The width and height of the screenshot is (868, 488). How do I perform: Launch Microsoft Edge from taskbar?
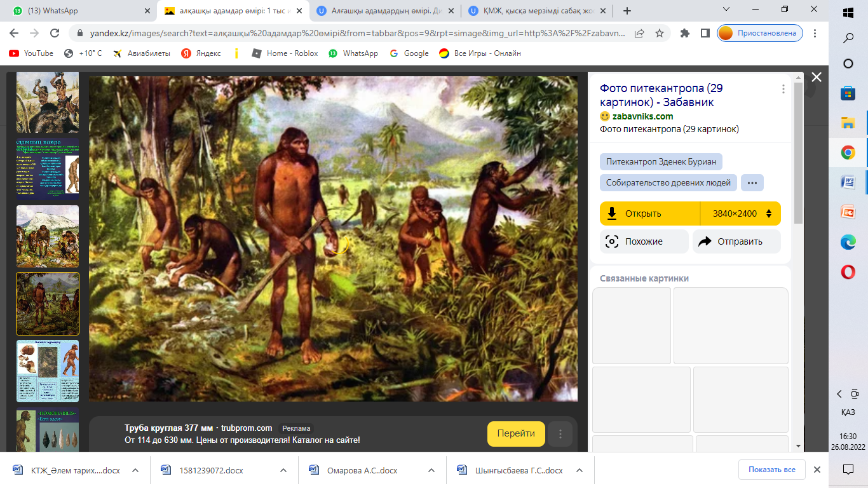tap(848, 242)
